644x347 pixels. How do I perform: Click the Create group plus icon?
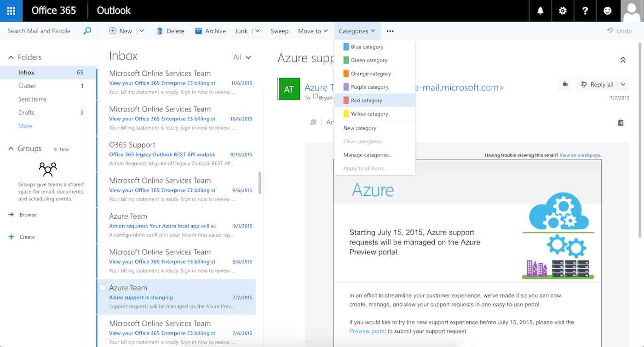point(11,237)
